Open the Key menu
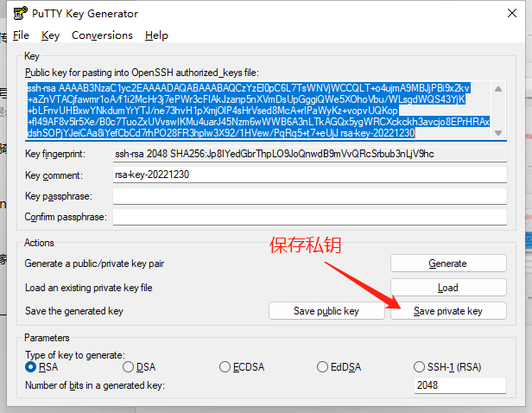The image size is (532, 413). point(50,35)
